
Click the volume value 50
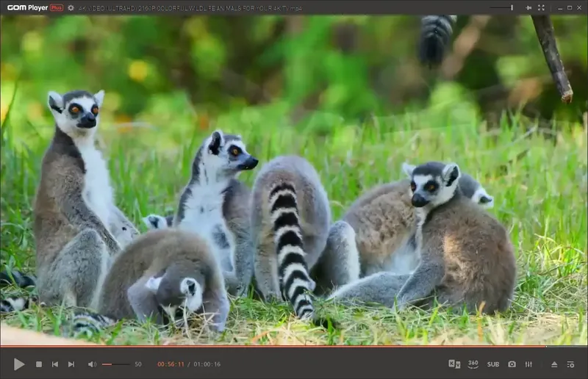pyautogui.click(x=138, y=364)
